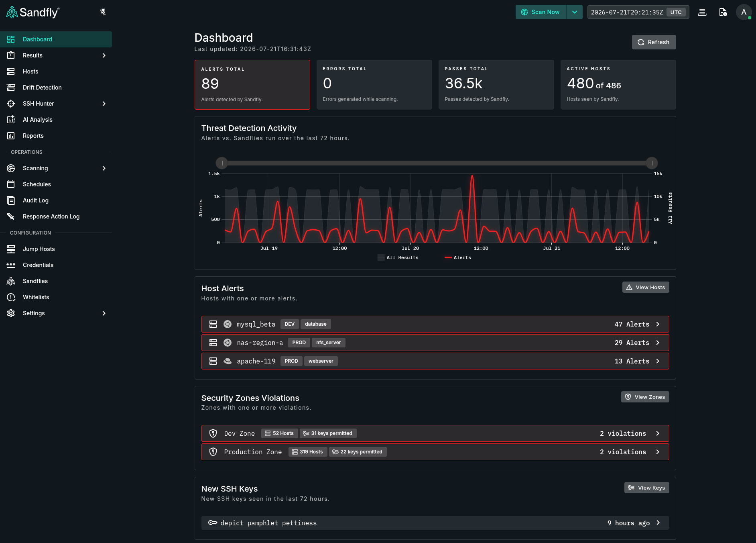Click the 319 Hosts badge
This screenshot has width=756, height=543.
click(308, 452)
